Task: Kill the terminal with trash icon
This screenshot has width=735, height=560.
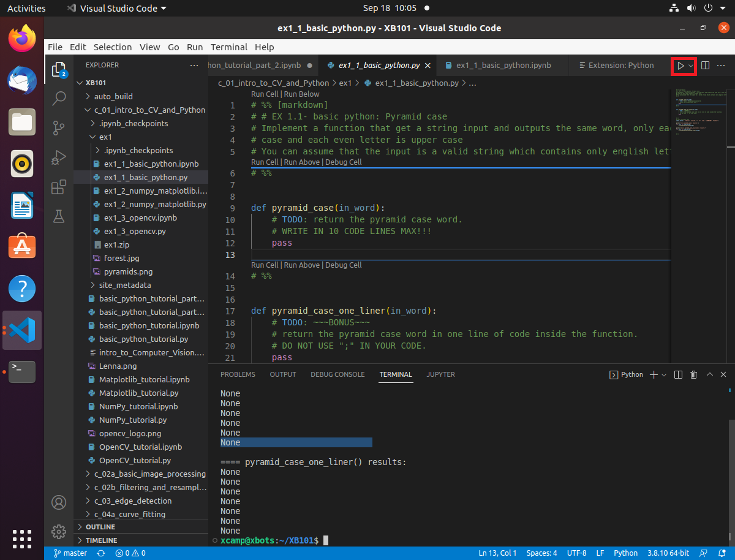Action: pos(693,374)
